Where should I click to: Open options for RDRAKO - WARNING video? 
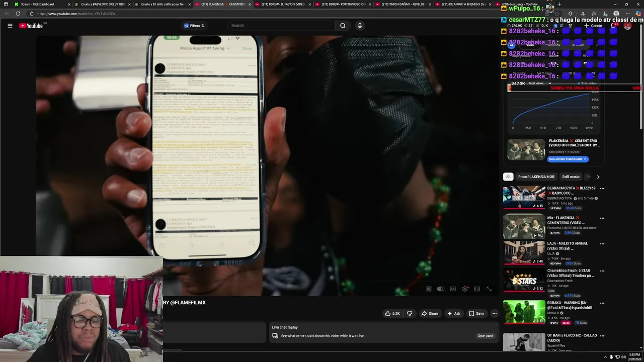coord(602,303)
